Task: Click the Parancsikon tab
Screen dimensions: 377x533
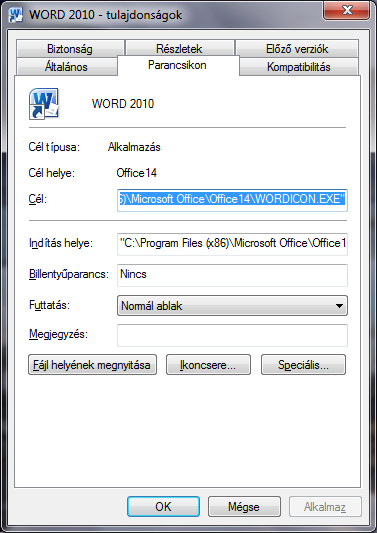Action: pos(177,65)
